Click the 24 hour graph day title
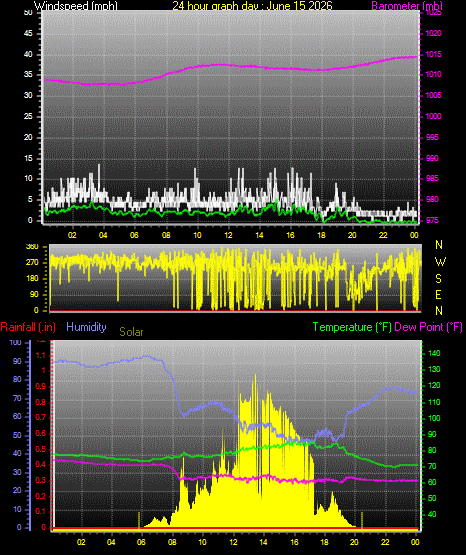466x555 pixels. (x=252, y=6)
